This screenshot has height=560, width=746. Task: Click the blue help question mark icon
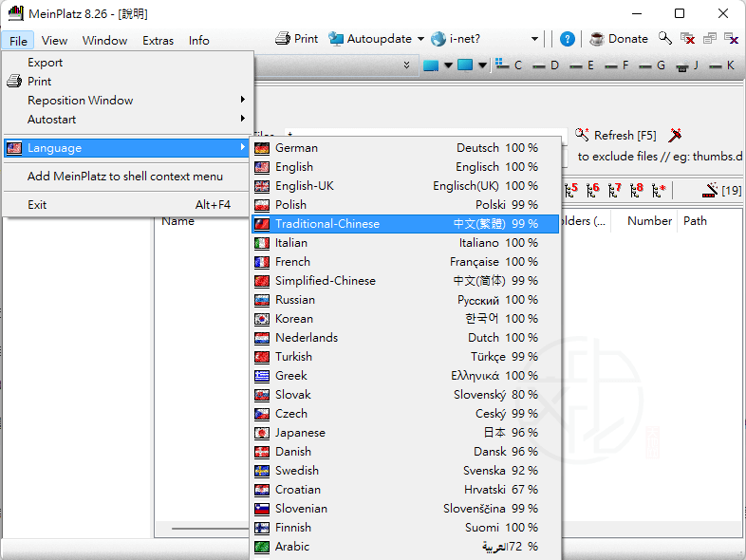[567, 39]
